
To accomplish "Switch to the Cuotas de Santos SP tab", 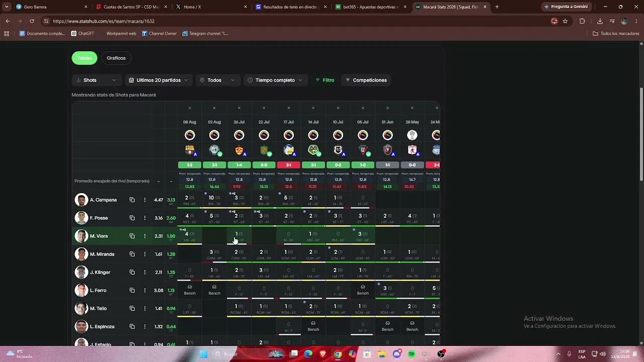I will point(131,7).
